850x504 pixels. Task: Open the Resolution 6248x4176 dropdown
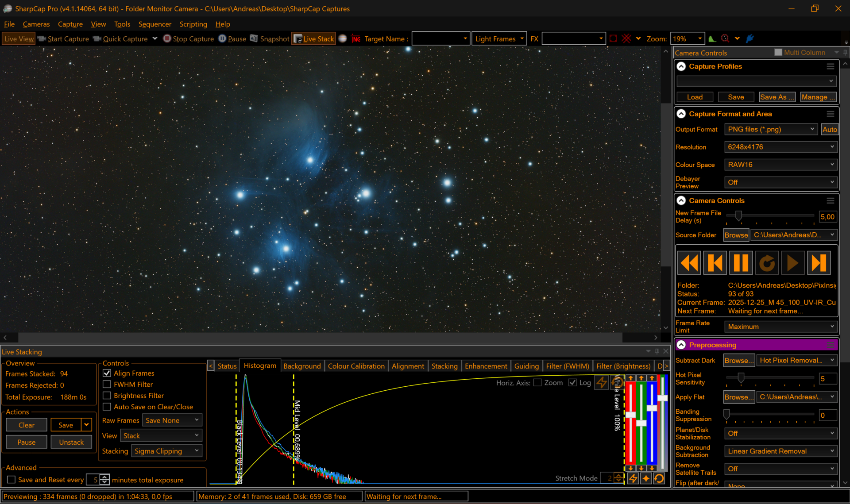point(781,147)
